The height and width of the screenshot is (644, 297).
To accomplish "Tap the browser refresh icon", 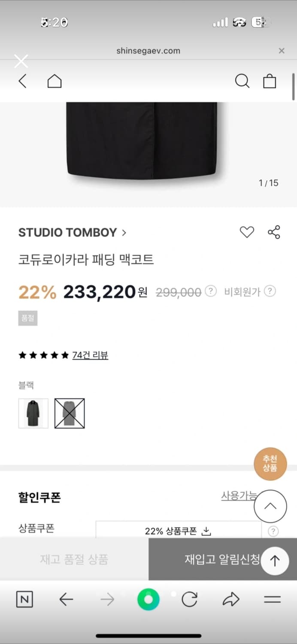I will tap(189, 599).
